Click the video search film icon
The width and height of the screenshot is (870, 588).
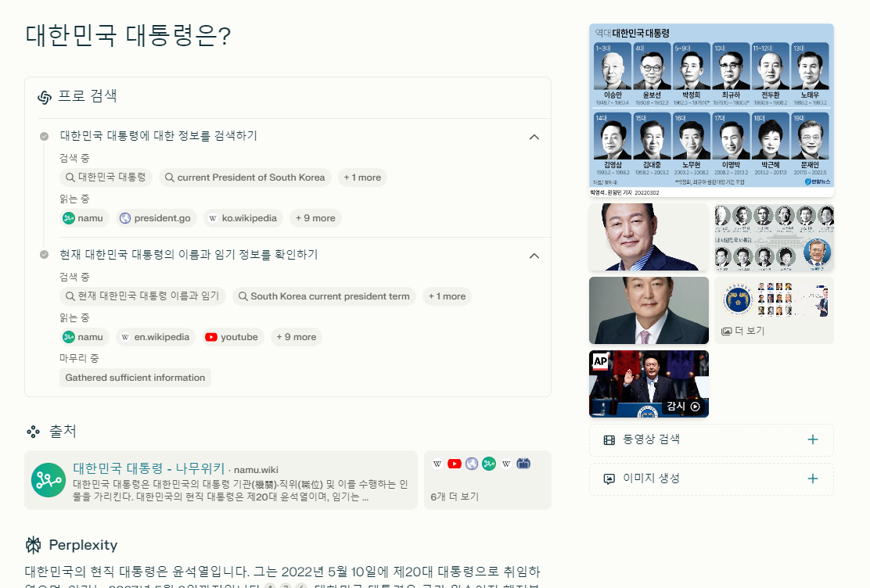click(609, 440)
